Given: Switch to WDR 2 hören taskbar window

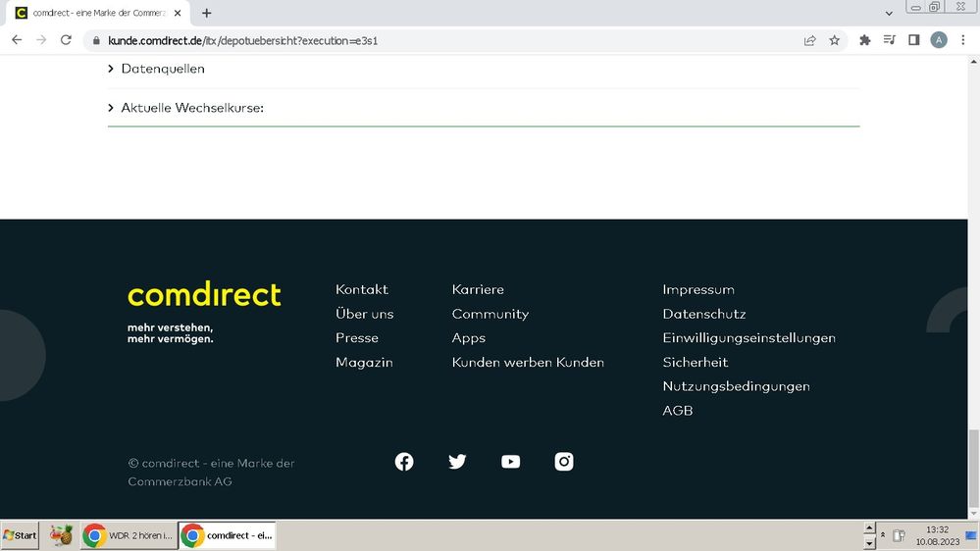Looking at the screenshot, I should [x=128, y=535].
